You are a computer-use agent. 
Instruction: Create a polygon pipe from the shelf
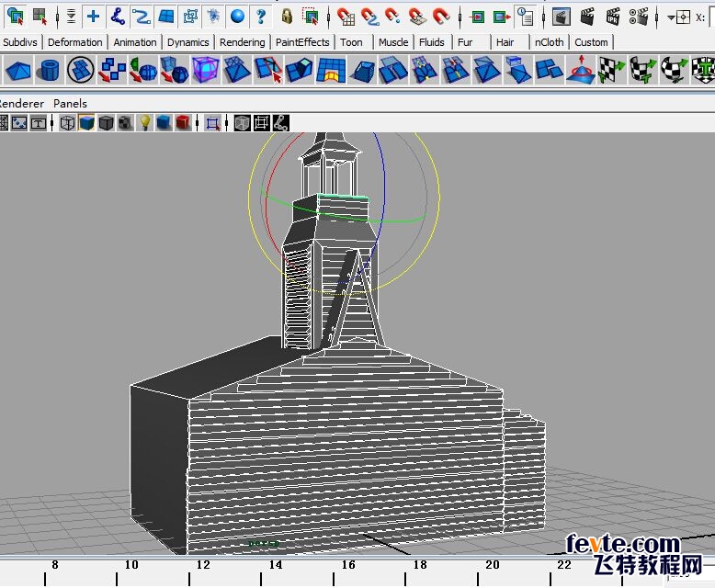pos(50,70)
